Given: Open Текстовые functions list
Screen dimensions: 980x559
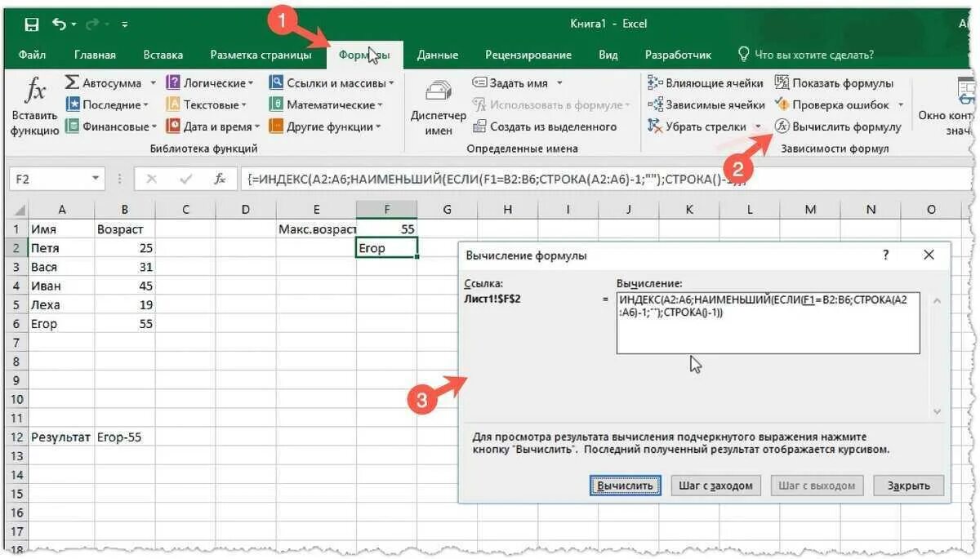Looking at the screenshot, I should coord(207,104).
